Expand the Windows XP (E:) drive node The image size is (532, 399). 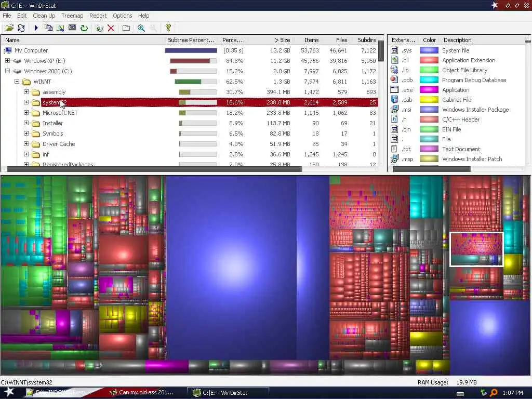(x=7, y=61)
